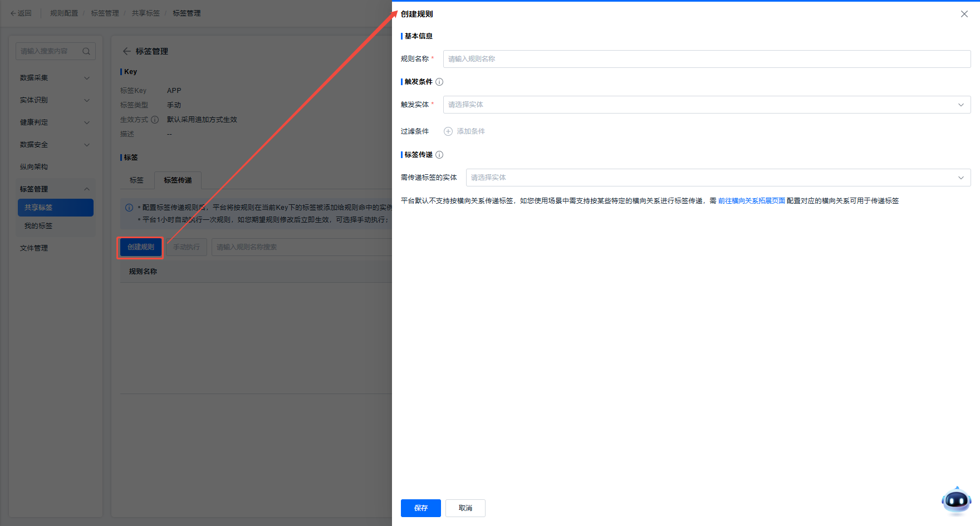This screenshot has height=526, width=980.
Task: Select 我的标签 in the sidebar
Action: point(38,226)
